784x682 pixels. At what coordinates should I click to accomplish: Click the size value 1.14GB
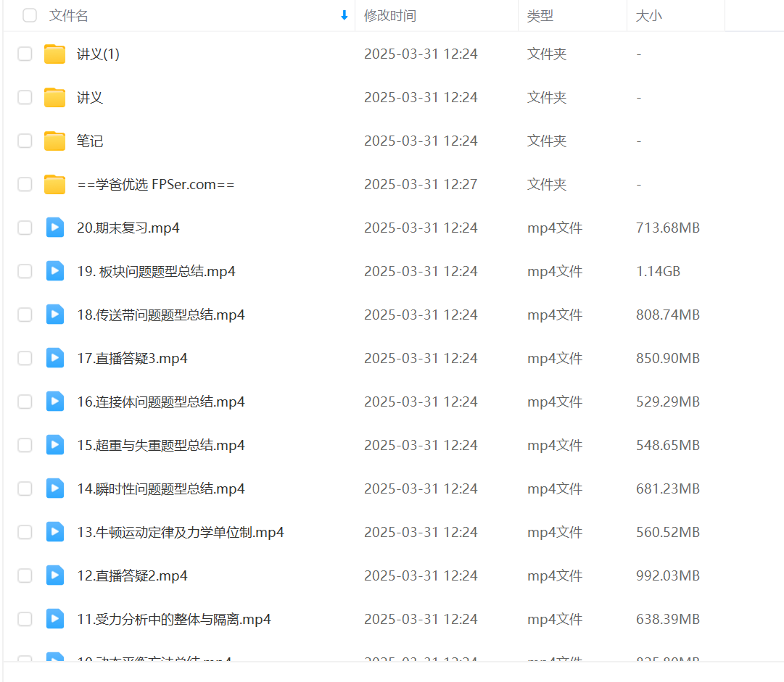(x=658, y=271)
